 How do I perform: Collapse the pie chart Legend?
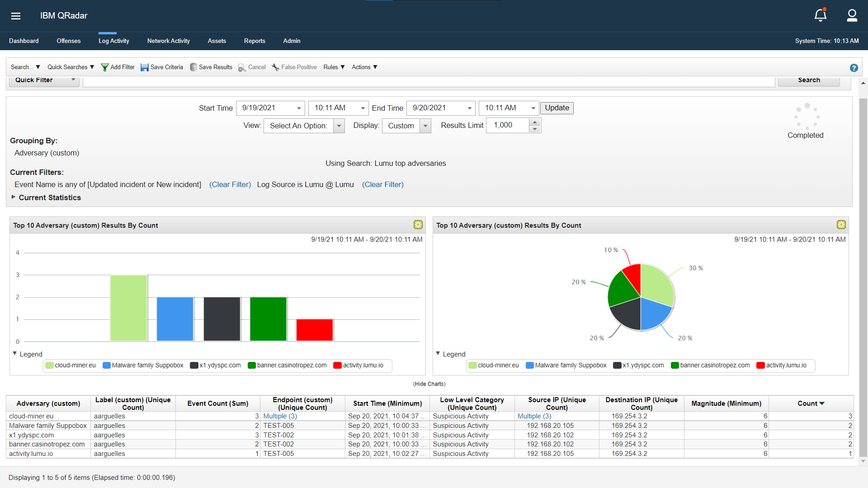tap(438, 353)
